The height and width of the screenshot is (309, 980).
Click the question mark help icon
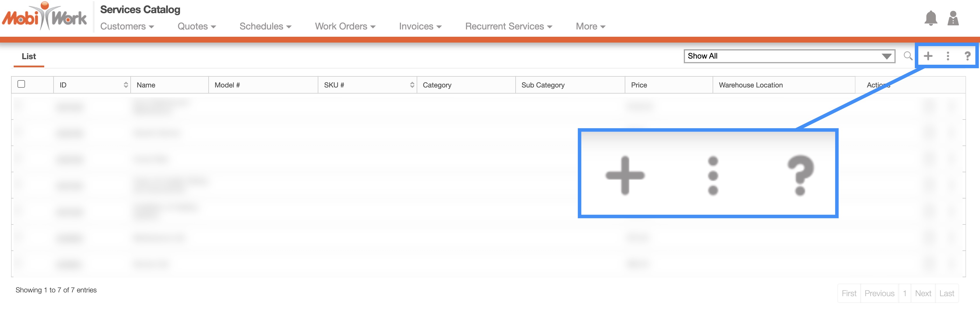pos(967,56)
